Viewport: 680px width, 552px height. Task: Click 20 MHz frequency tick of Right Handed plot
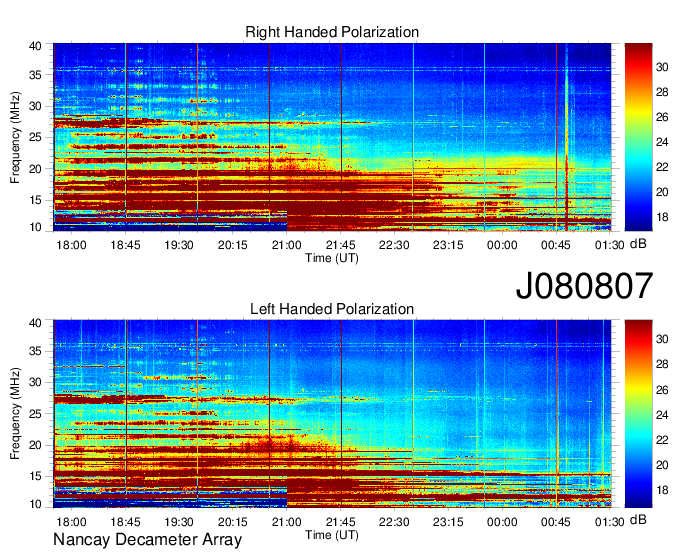[35, 169]
